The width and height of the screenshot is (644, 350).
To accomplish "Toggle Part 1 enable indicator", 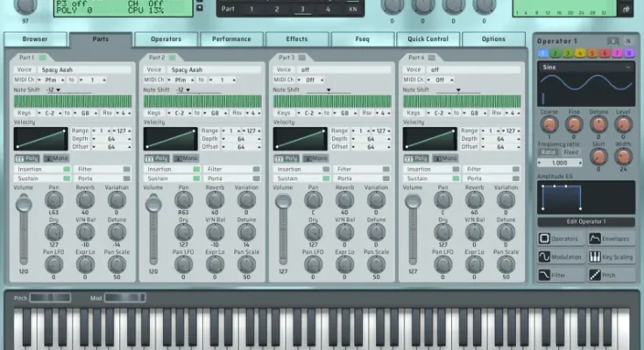I will [x=42, y=58].
